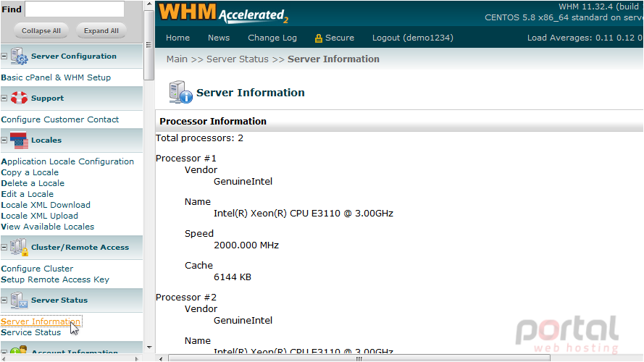Collapse the Locales section

4,140
